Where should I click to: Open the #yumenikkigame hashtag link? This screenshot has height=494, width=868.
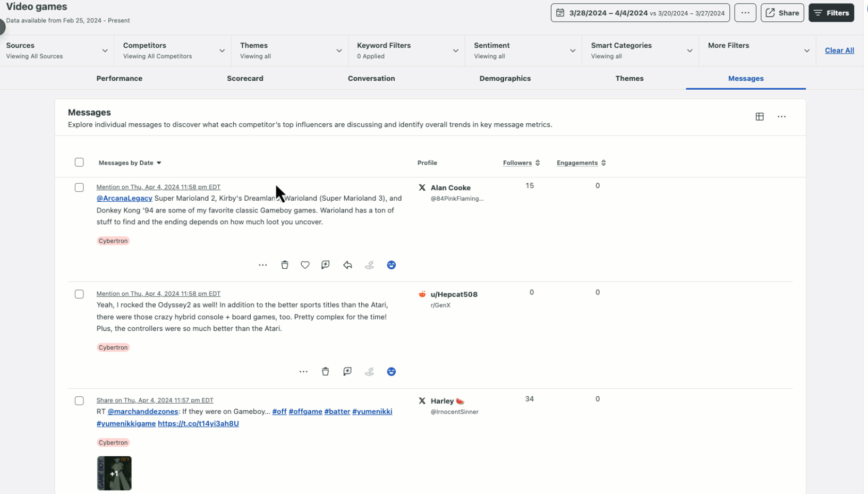pyautogui.click(x=126, y=424)
